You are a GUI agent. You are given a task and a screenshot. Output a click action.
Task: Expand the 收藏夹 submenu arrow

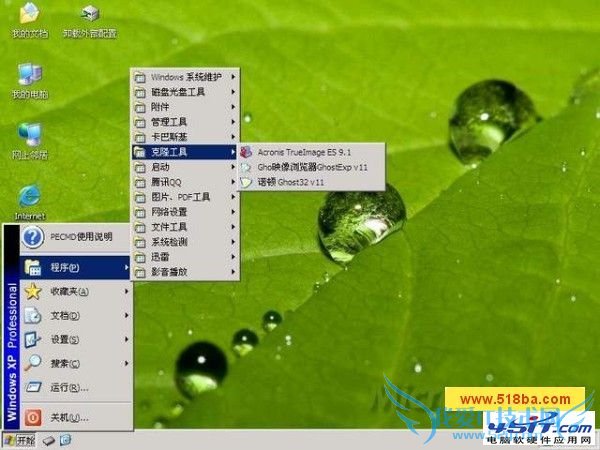126,291
